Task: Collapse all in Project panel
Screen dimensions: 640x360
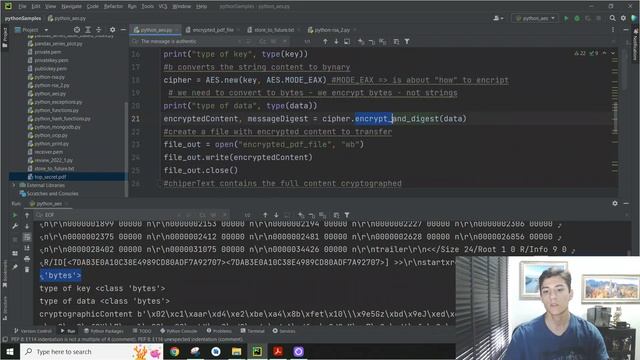Action: click(98, 30)
